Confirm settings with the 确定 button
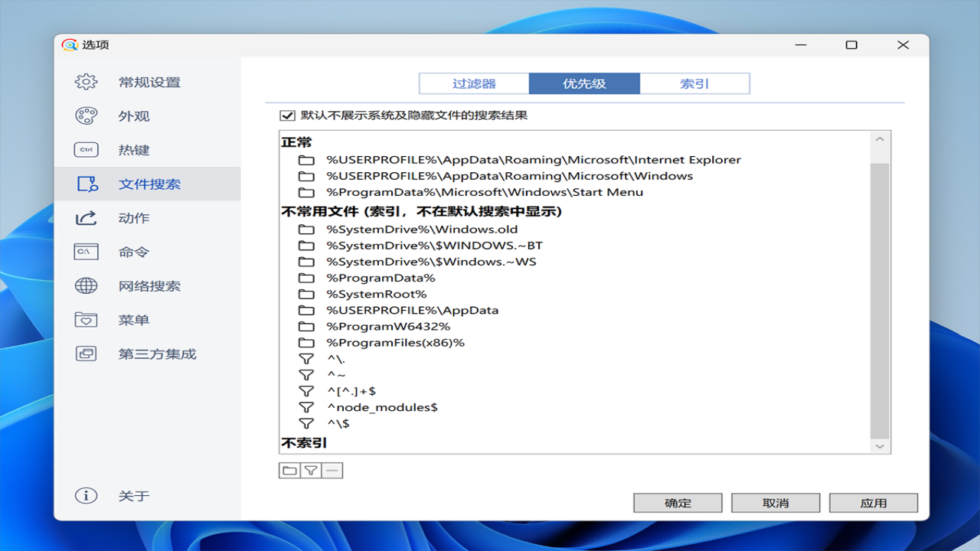This screenshot has width=980, height=551. point(677,503)
